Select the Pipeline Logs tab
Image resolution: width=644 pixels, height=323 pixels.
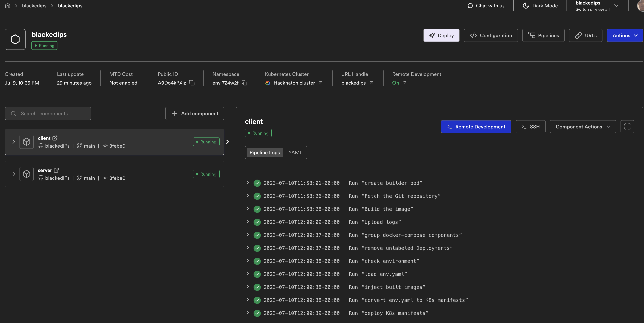point(265,152)
